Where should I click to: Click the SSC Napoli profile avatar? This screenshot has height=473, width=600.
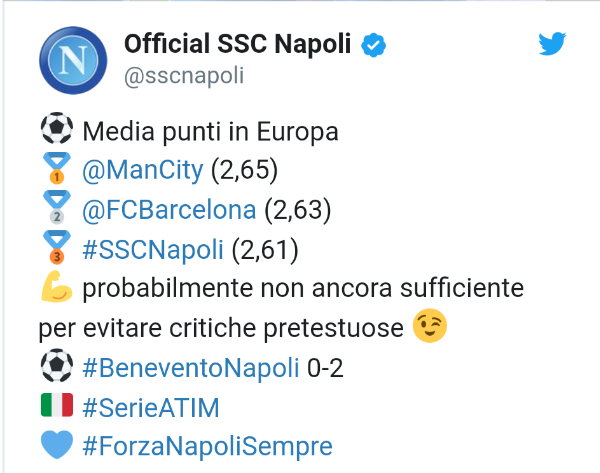72,61
